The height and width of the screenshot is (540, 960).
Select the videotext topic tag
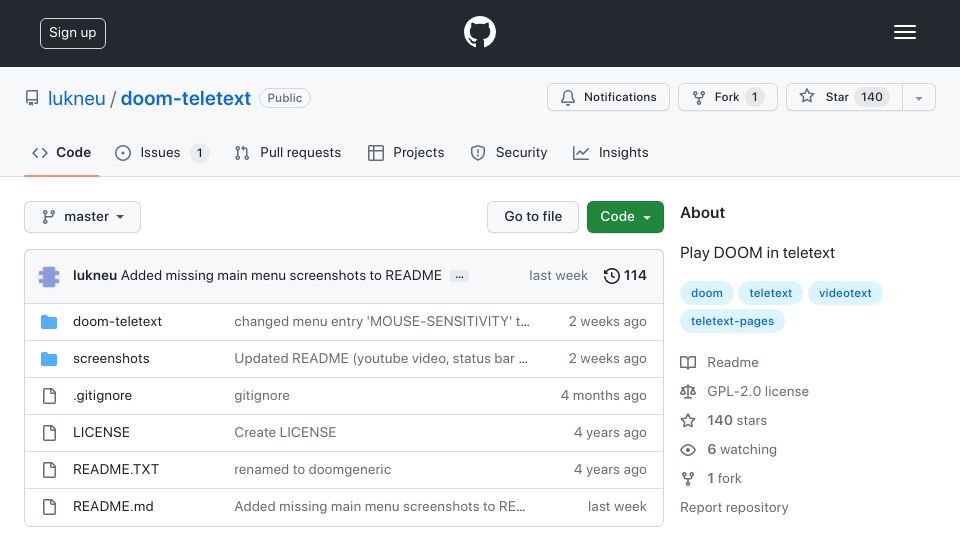click(845, 293)
